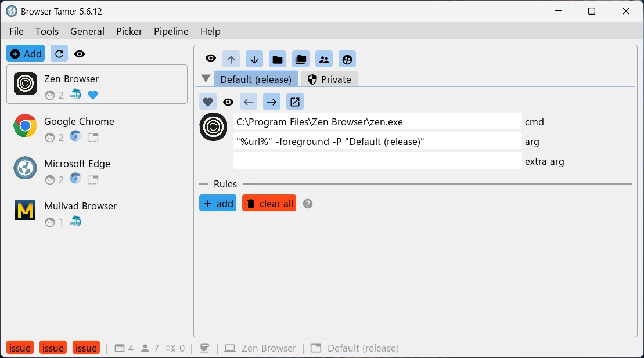Click the empty extra arg field
The image size is (644, 358).
[377, 161]
